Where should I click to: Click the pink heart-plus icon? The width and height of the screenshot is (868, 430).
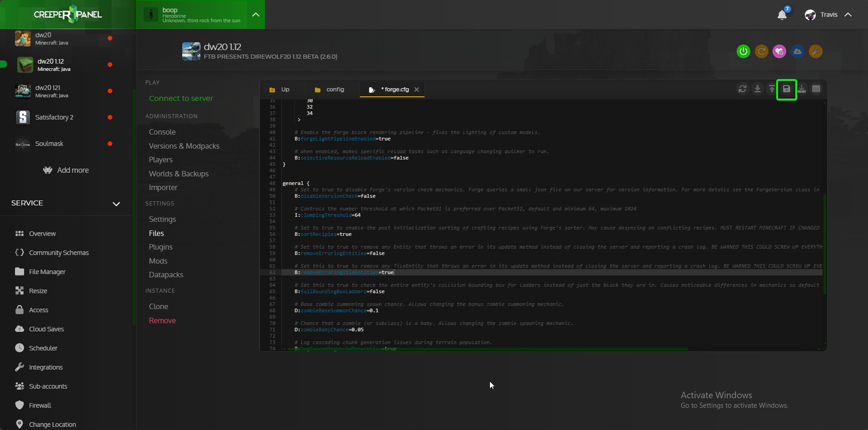(x=779, y=51)
